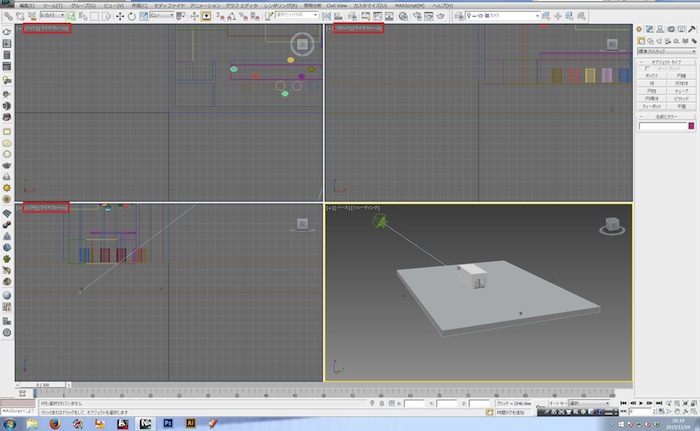Open the MAXScript menu

point(411,5)
